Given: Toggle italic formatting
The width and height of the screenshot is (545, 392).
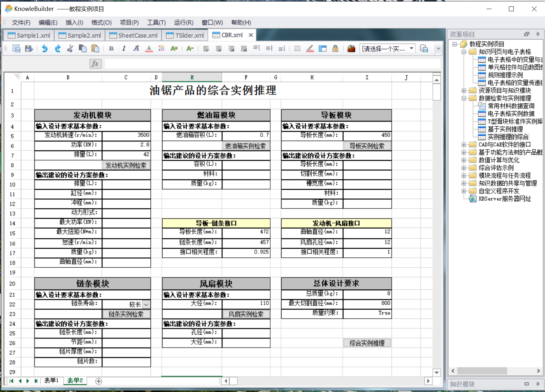Looking at the screenshot, I should pyautogui.click(x=124, y=49).
